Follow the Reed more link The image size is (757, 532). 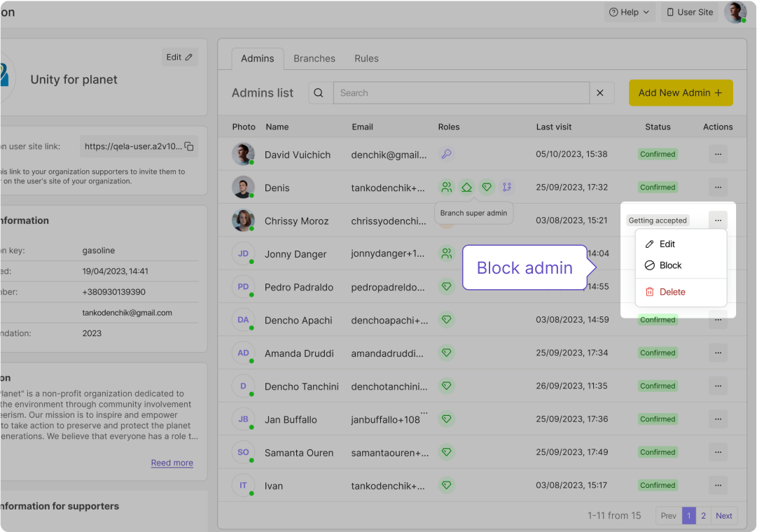tap(172, 463)
